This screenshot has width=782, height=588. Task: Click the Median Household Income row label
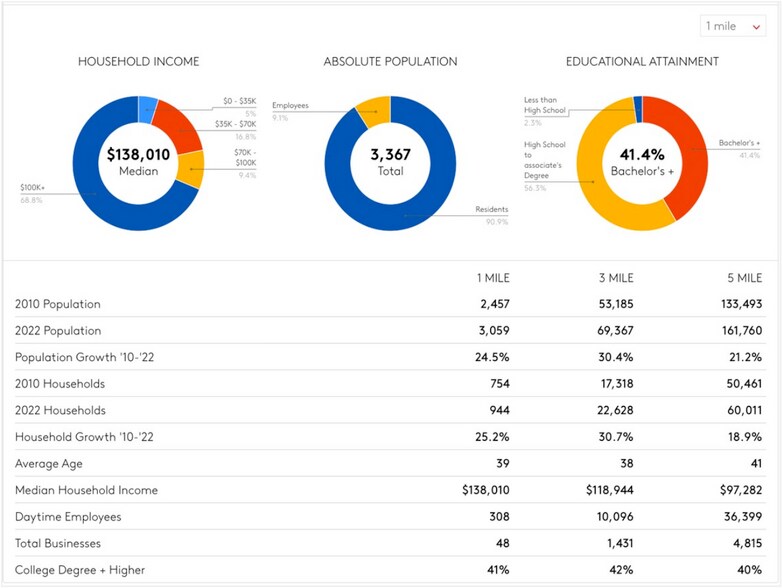click(x=86, y=491)
